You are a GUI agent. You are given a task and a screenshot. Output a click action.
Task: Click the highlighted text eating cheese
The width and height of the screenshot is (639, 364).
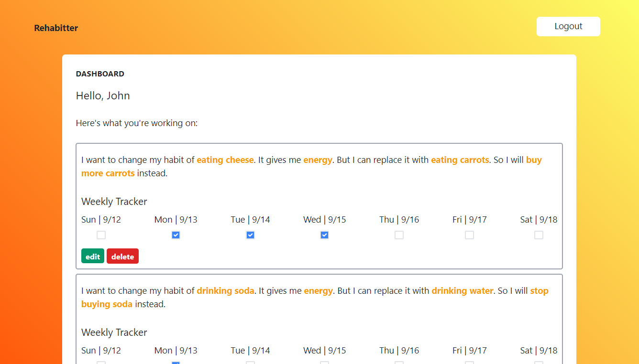[225, 160]
